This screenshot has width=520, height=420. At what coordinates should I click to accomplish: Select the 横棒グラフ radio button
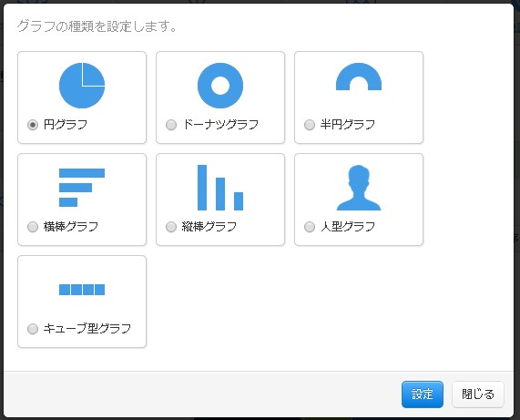[33, 227]
